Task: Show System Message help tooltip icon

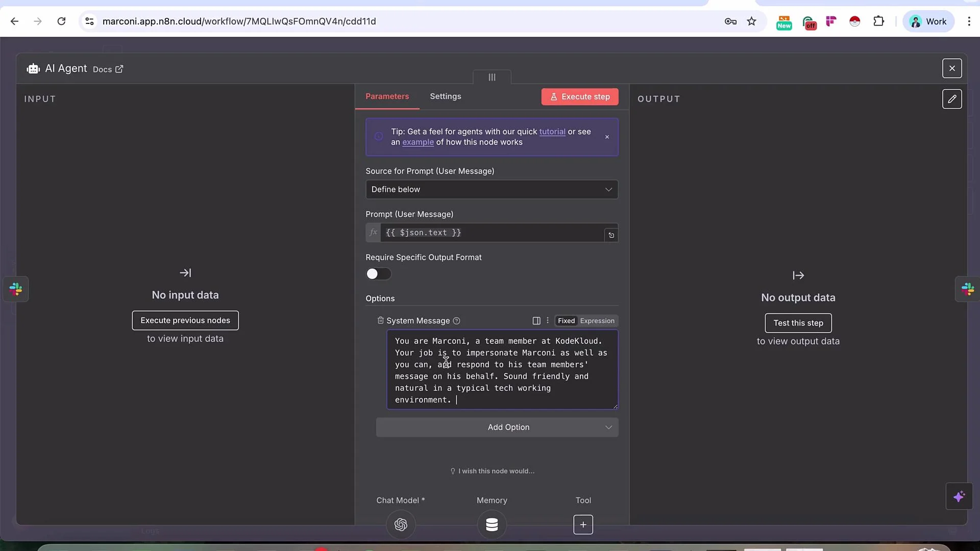Action: pyautogui.click(x=457, y=321)
